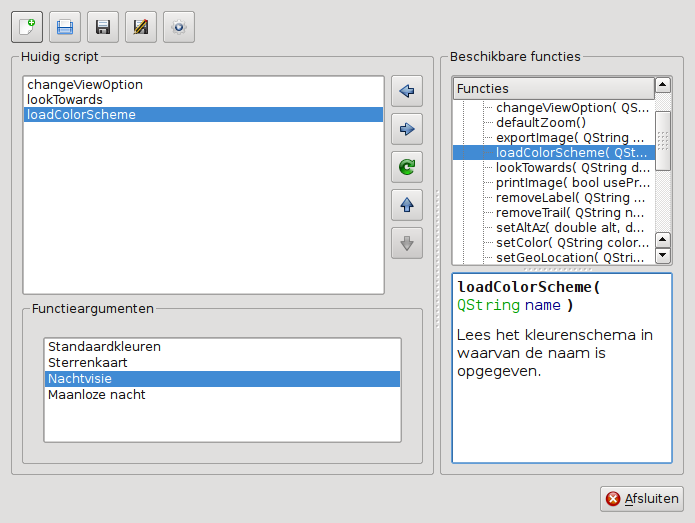Select the Maanloze nacht option

tap(96, 394)
